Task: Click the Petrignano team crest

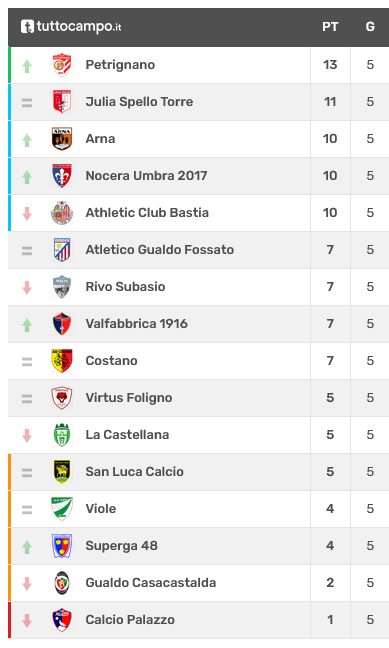Action: pyautogui.click(x=62, y=65)
